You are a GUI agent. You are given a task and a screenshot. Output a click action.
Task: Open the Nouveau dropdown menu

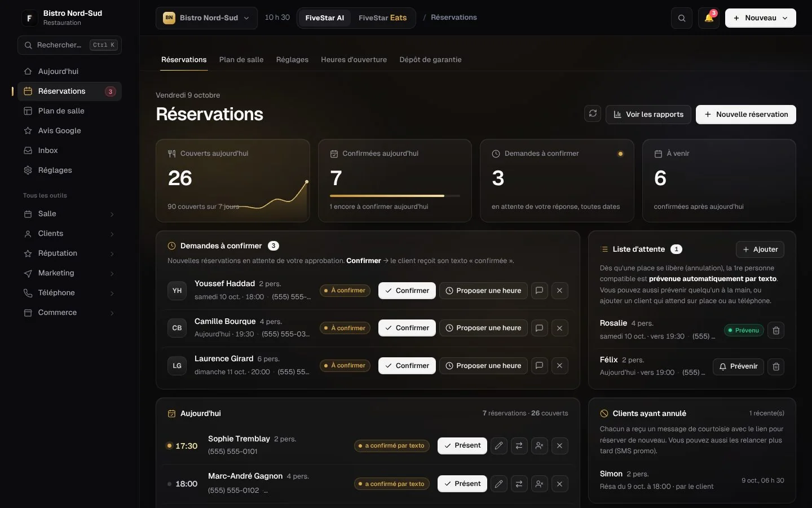pyautogui.click(x=760, y=18)
